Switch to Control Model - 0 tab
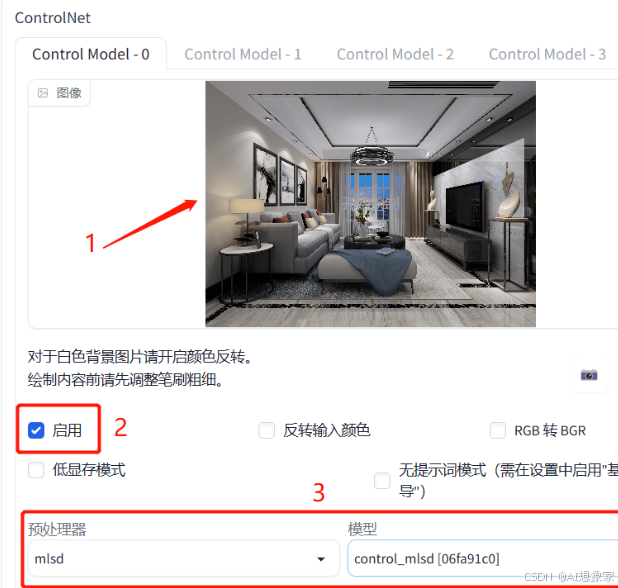Viewport: 618px width, 588px height. [x=91, y=54]
